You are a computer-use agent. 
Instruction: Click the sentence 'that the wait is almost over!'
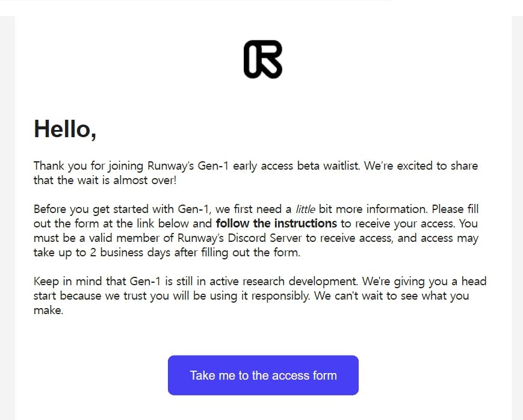(105, 180)
